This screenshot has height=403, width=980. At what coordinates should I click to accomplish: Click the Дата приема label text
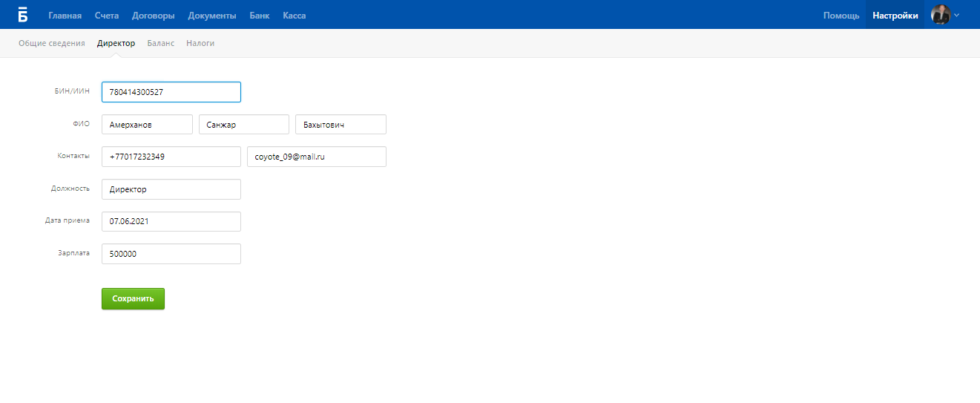[x=68, y=220]
